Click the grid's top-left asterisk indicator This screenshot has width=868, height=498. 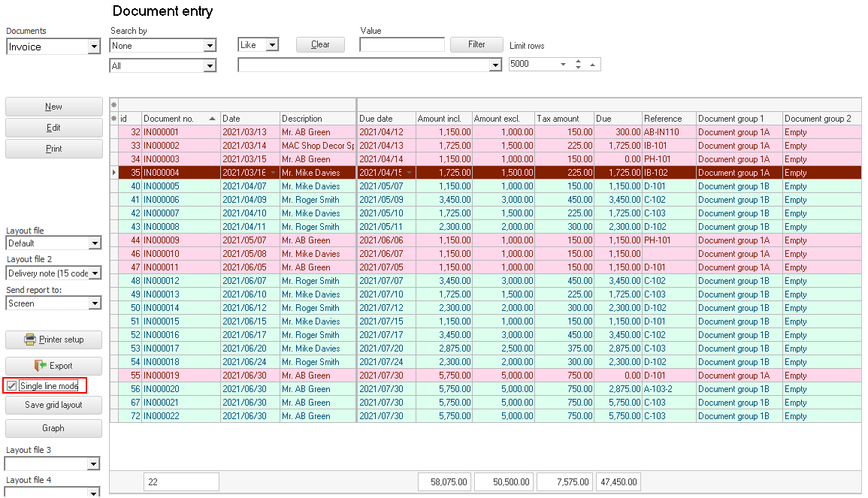coord(114,104)
